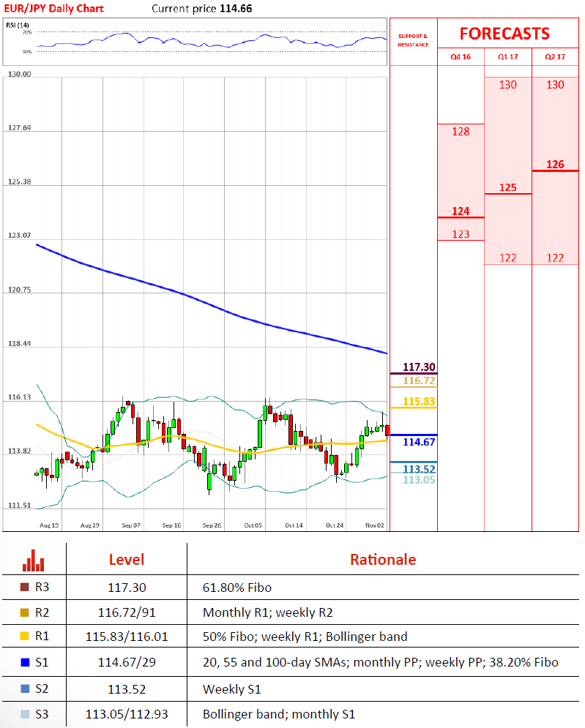Click the 125.38 price axis label

(x=20, y=181)
